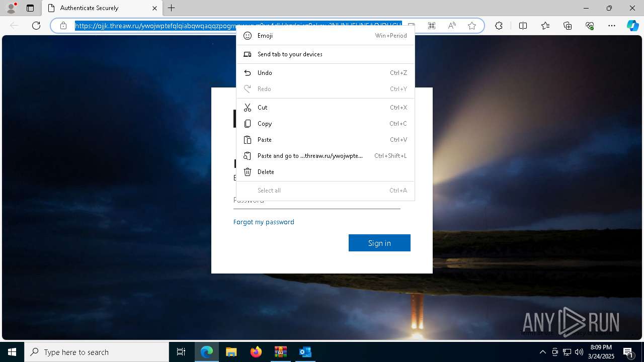The width and height of the screenshot is (644, 362).
Task: Choose Cut from context menu
Action: click(326, 108)
